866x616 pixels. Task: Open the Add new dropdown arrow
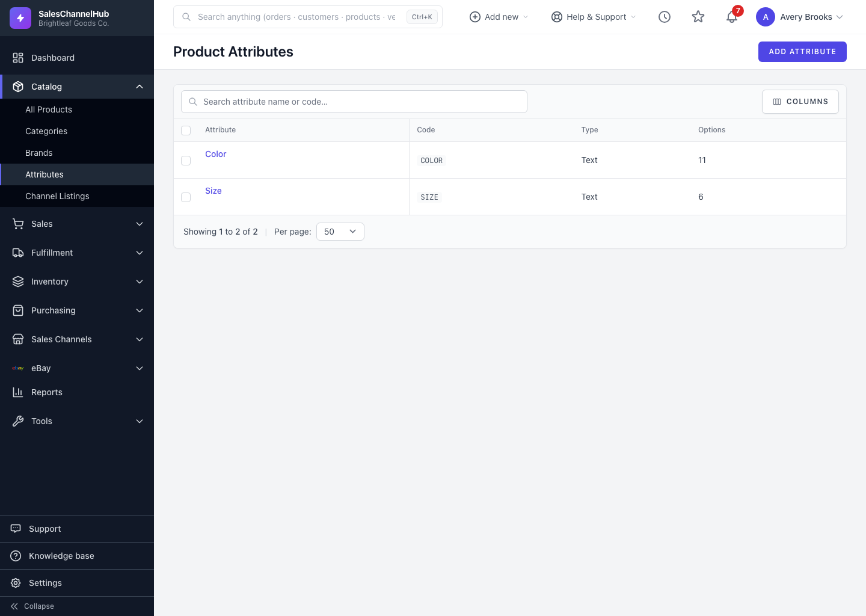click(x=526, y=17)
